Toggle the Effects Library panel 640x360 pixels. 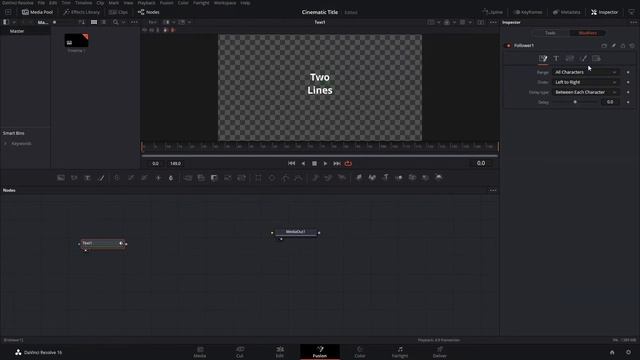click(x=82, y=12)
